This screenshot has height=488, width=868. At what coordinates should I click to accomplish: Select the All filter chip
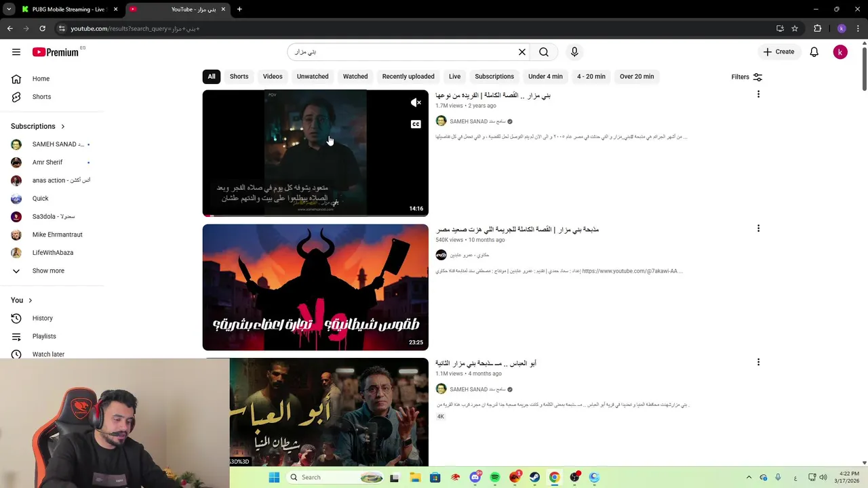212,77
